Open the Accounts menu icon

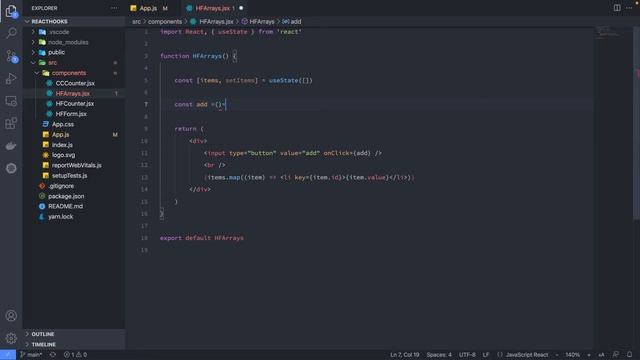[11, 316]
